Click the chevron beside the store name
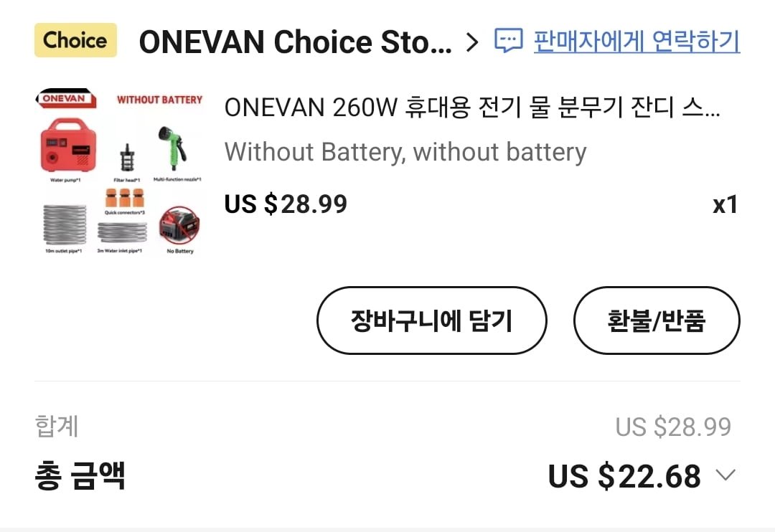This screenshot has width=775, height=532. [472, 42]
